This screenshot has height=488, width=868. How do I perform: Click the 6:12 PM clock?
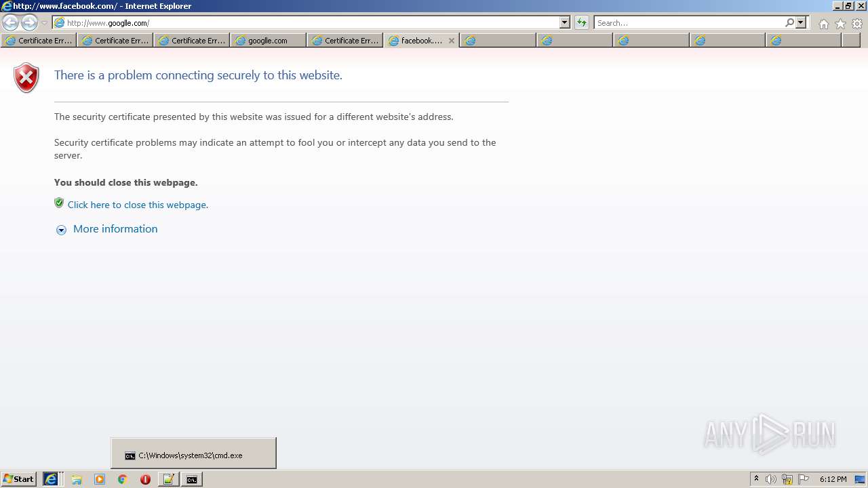point(833,479)
